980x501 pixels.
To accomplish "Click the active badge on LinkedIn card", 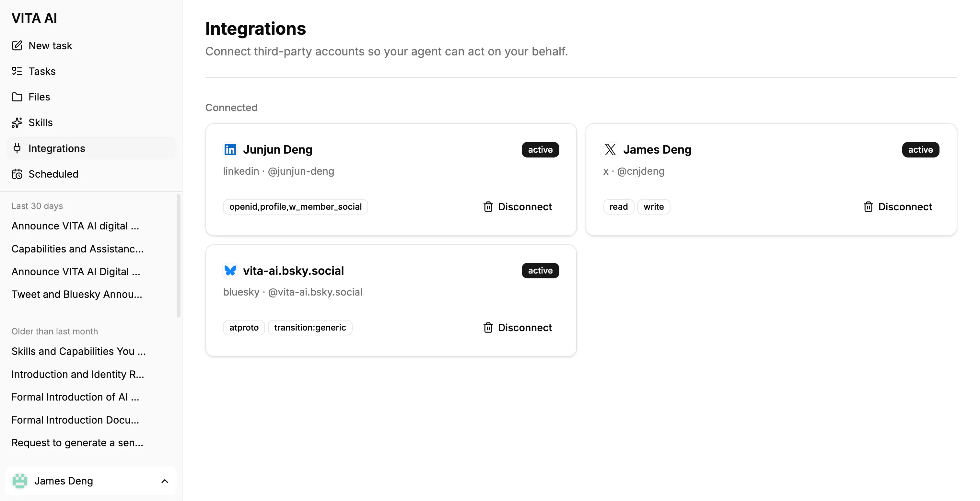I will [x=540, y=149].
